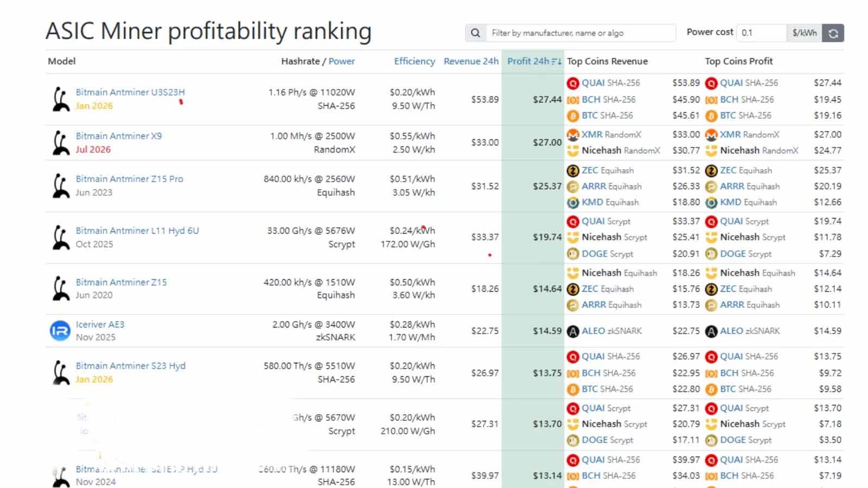Select the "1.16 Ph/s @ 11020W" hashrate cell
Screen dimensions: 868x488
click(x=312, y=92)
